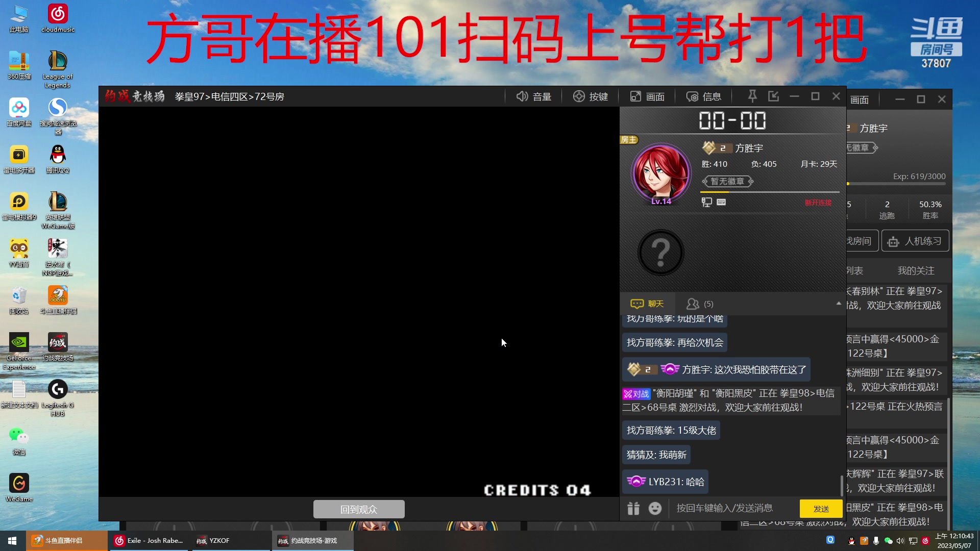Open 雷电多开器 desktop icon
This screenshot has height=551, width=980.
pyautogui.click(x=19, y=159)
